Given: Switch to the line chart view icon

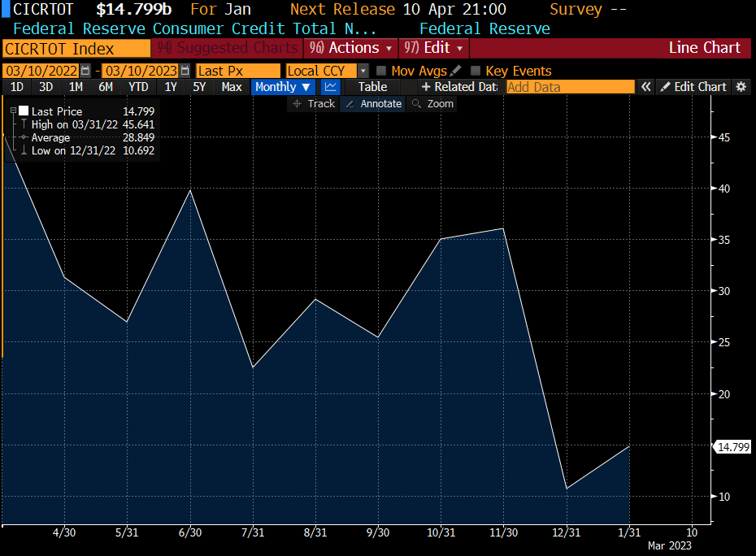Looking at the screenshot, I should tap(331, 87).
